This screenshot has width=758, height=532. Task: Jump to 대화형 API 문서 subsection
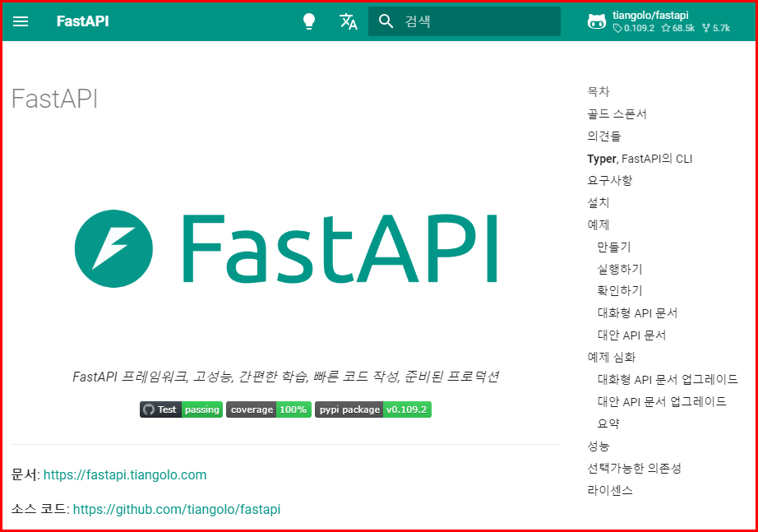[x=637, y=313]
